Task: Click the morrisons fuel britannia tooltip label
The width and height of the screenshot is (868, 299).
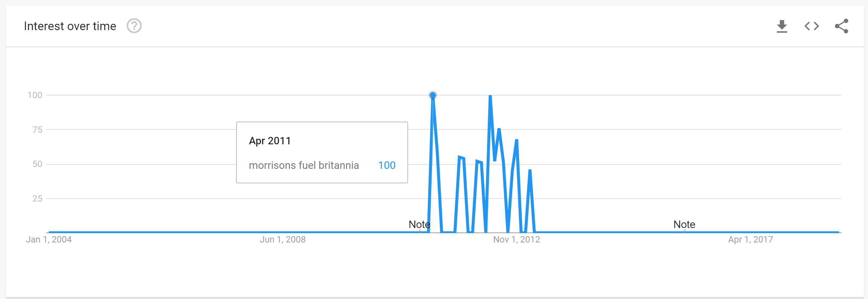Action: (304, 165)
